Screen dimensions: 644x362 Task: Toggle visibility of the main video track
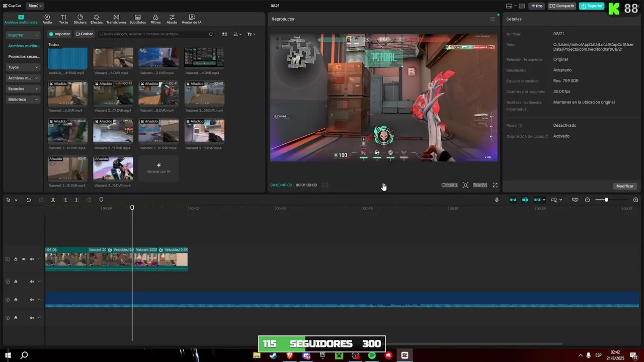point(24,259)
